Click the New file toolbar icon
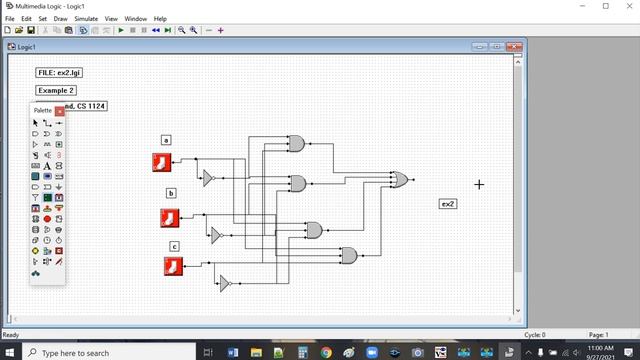 (7, 30)
